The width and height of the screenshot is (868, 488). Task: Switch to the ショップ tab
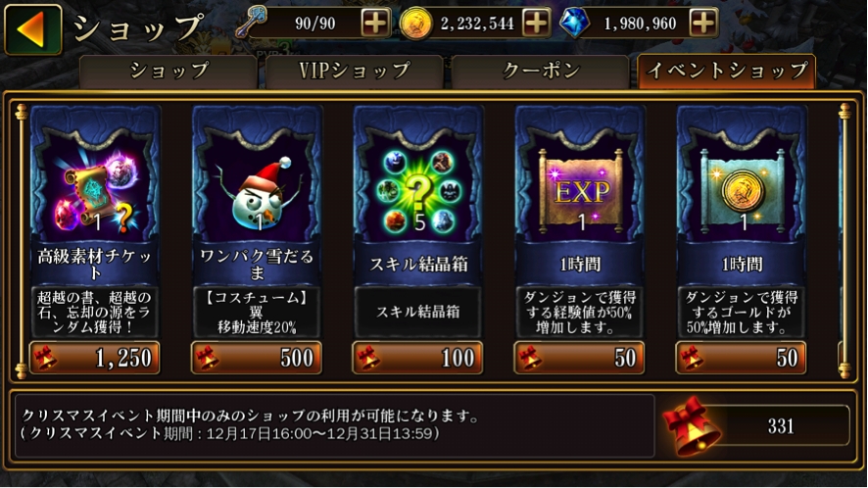pyautogui.click(x=169, y=72)
